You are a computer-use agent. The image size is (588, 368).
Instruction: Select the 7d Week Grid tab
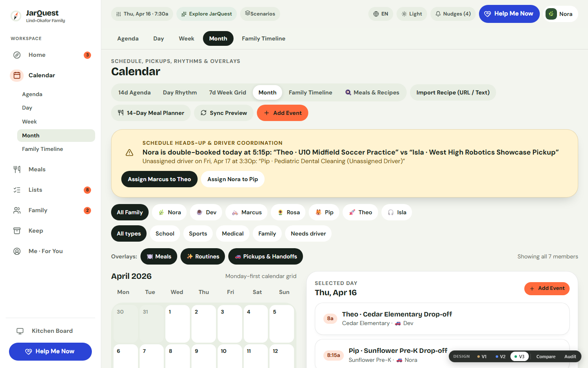tap(227, 92)
